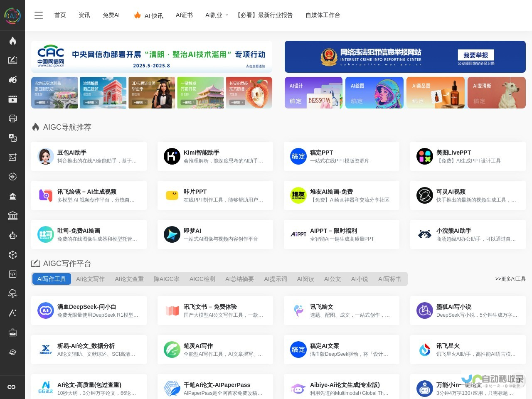The image size is (532, 399).
Task: Click the 讯飞星火 flame logo
Action: click(x=425, y=350)
